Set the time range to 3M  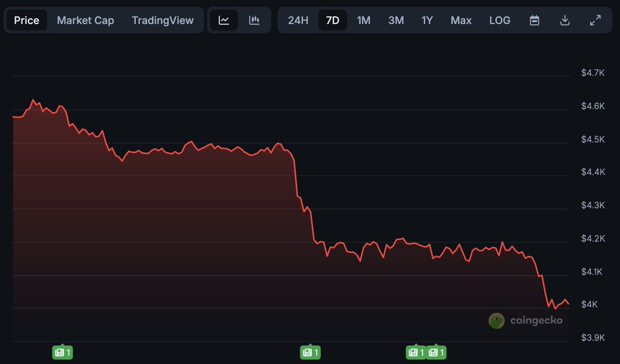point(396,20)
